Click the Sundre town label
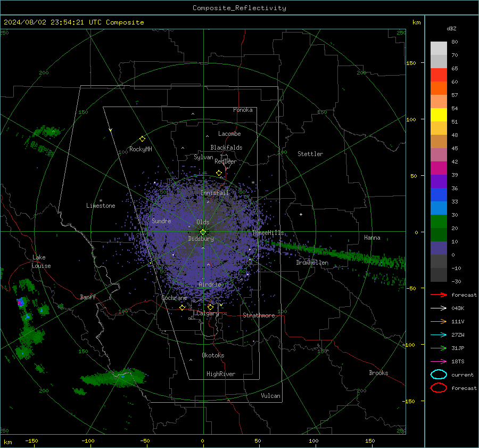Screen dimensions: 479x448 click(x=161, y=221)
